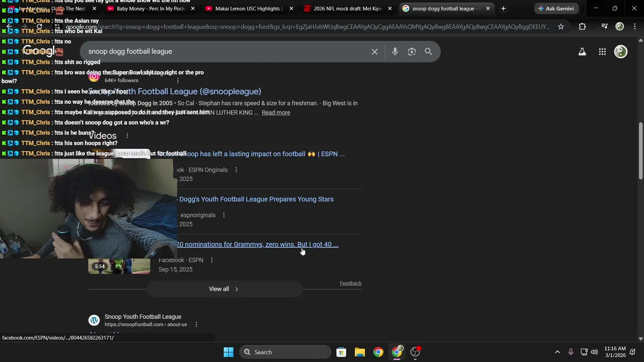Click the tray microphone icon
The width and height of the screenshot is (644, 362).
tap(571, 352)
